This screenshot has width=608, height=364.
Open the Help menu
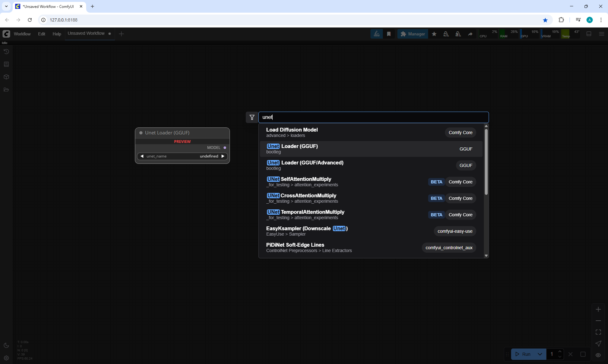pyautogui.click(x=57, y=34)
